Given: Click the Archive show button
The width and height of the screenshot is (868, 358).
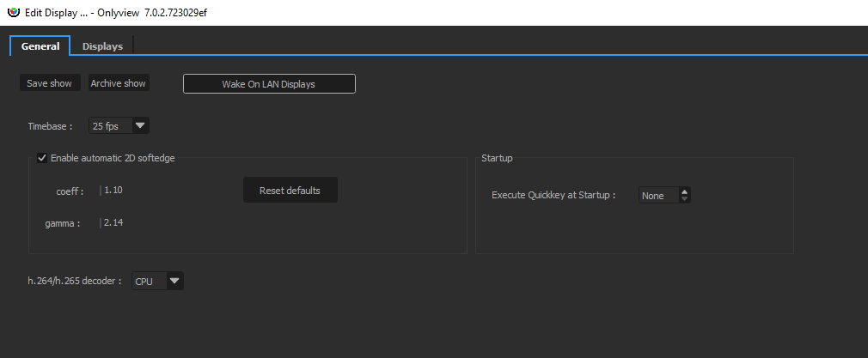Looking at the screenshot, I should pyautogui.click(x=119, y=83).
